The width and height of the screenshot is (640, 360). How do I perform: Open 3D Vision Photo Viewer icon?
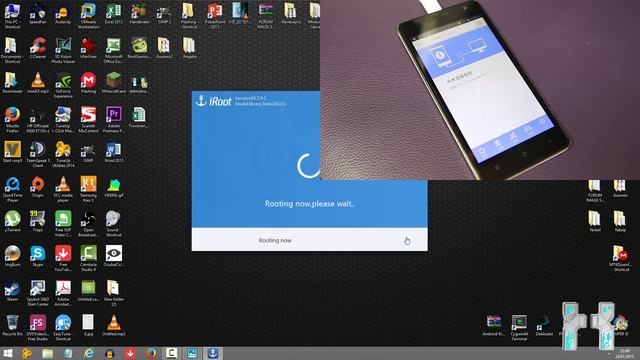click(63, 51)
